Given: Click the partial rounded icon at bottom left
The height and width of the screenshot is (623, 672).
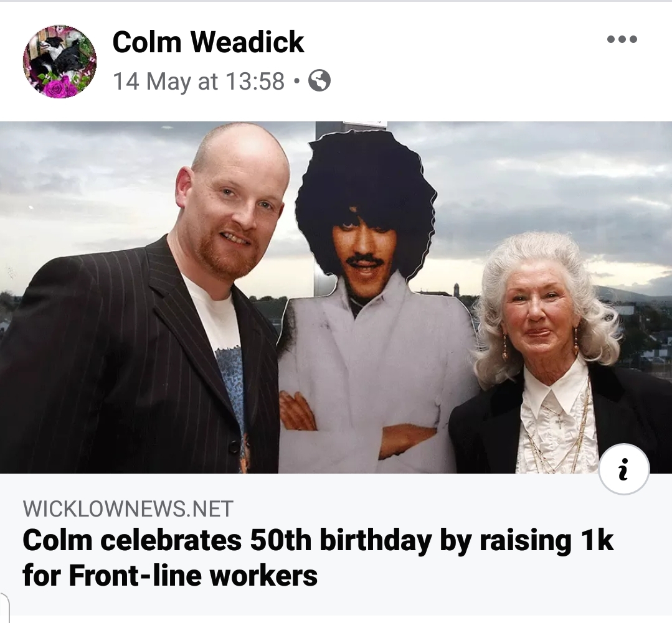Looking at the screenshot, I should pos(4,607).
